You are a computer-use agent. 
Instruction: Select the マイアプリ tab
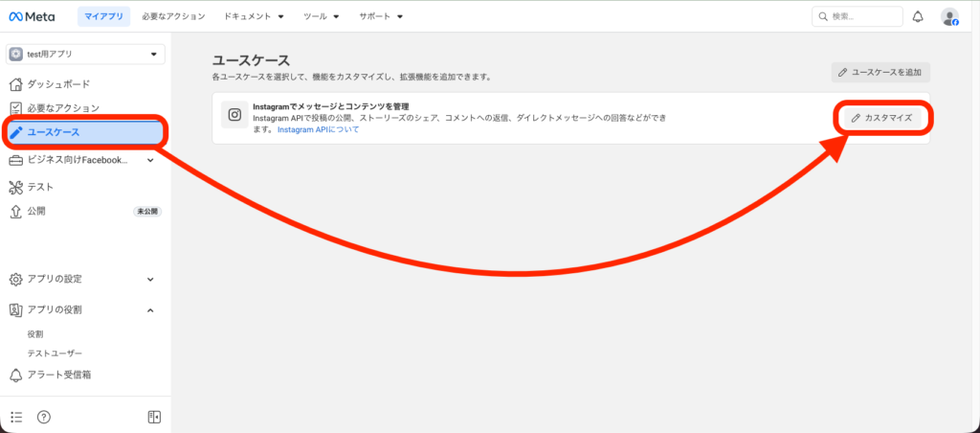[103, 16]
